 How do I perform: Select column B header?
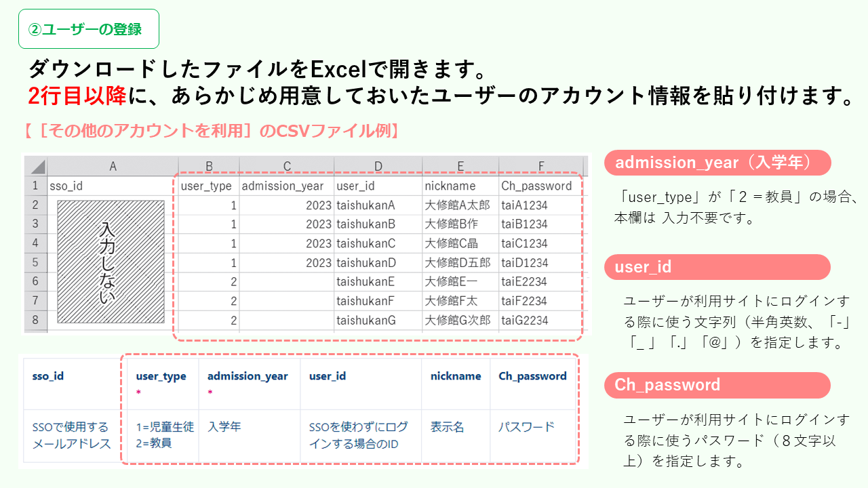click(x=209, y=167)
